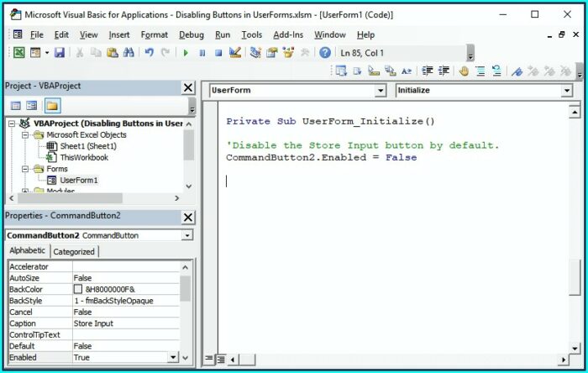
Task: Open the Enabled property True dropdown arrow
Action: (173, 357)
